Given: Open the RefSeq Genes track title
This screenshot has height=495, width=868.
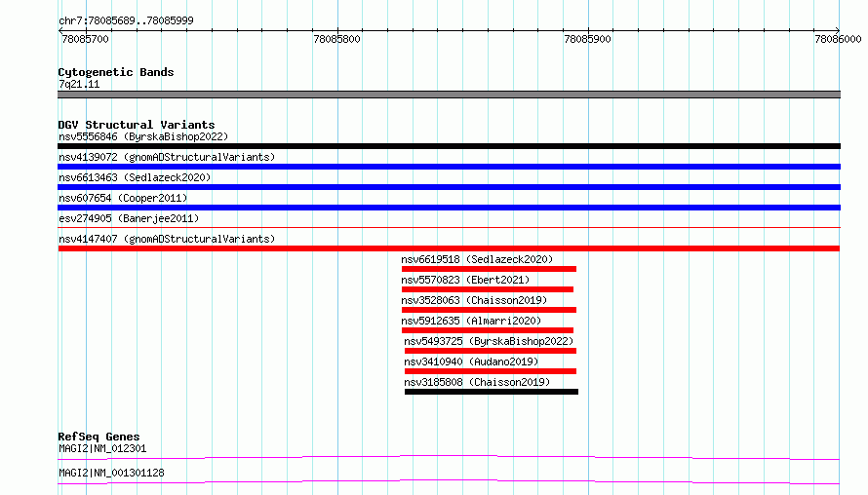Looking at the screenshot, I should coord(99,437).
